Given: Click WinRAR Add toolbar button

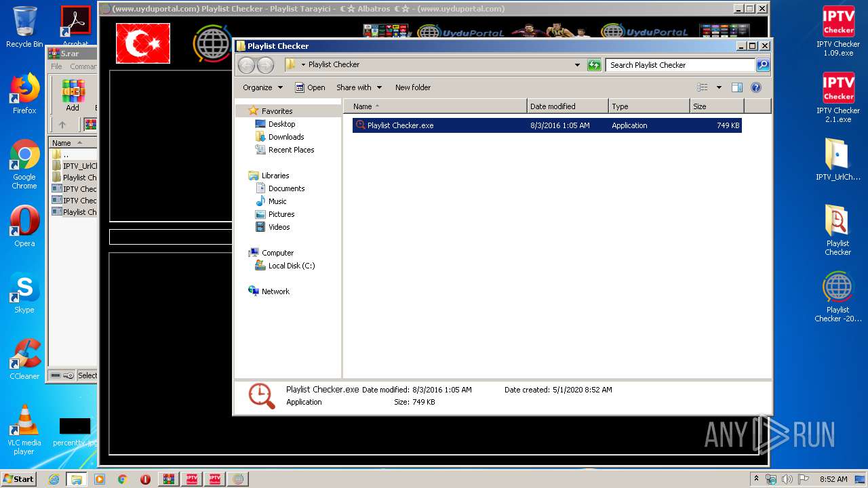Looking at the screenshot, I should (x=73, y=96).
